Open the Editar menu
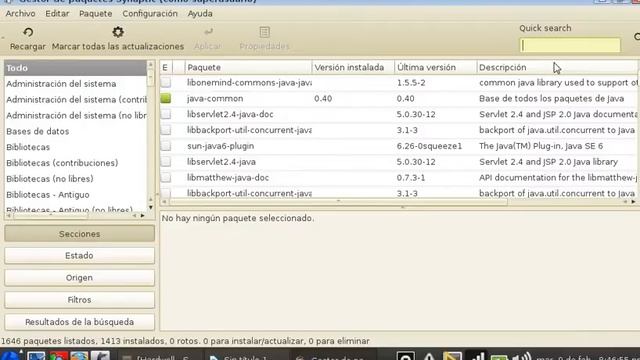Viewport: 640px width, 360px height. coord(57,13)
